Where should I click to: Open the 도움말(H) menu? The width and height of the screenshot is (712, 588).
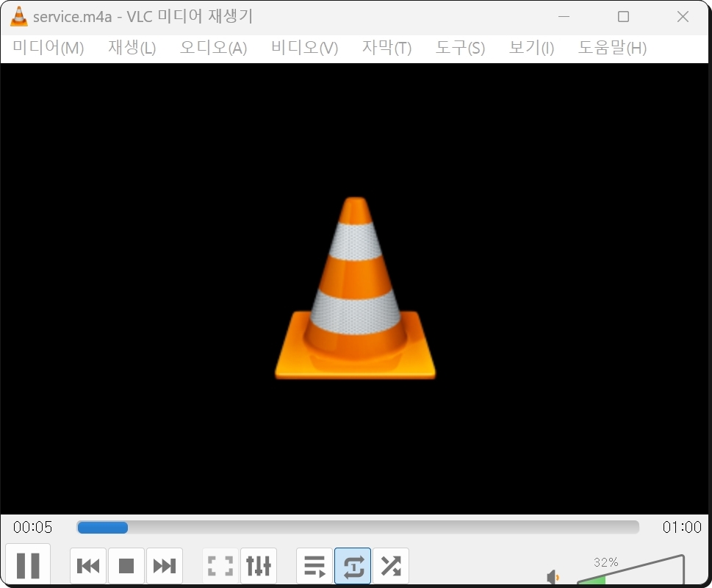pos(613,48)
